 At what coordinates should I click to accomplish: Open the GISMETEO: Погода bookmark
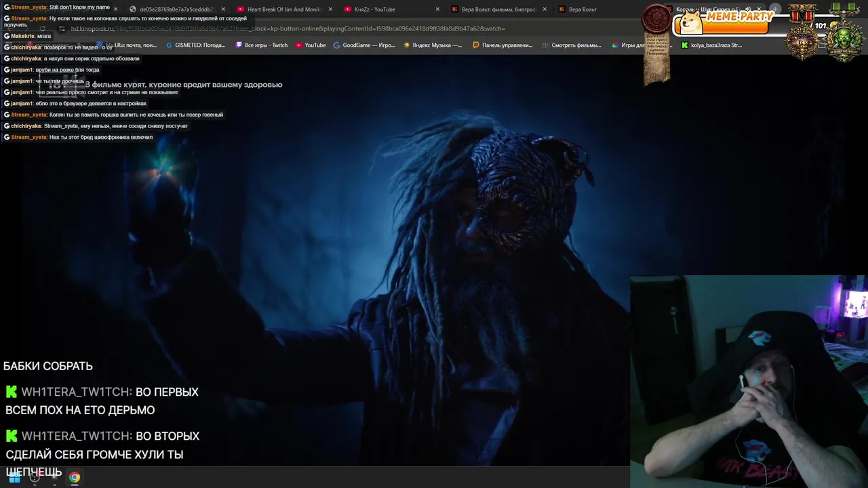pyautogui.click(x=195, y=45)
